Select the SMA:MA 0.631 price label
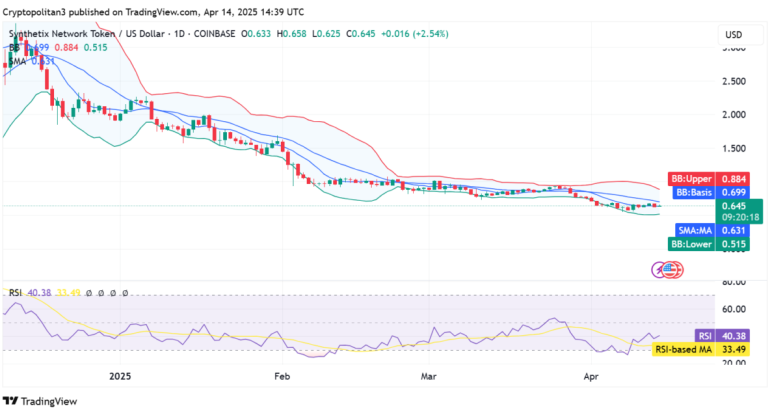 (x=713, y=230)
